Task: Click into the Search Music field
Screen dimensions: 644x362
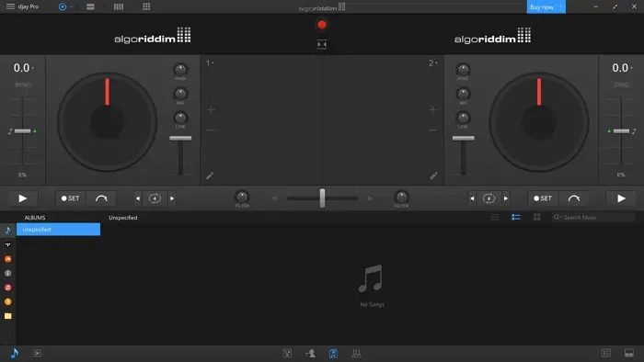Action: (593, 217)
